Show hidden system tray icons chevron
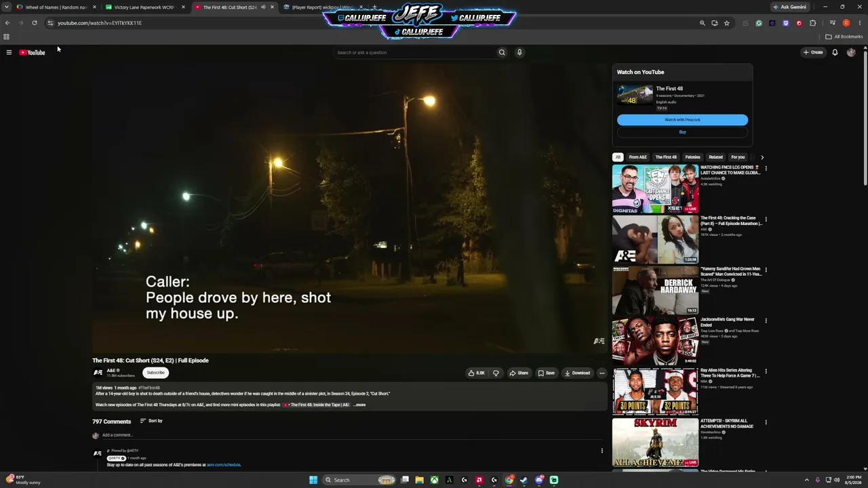 pyautogui.click(x=806, y=480)
